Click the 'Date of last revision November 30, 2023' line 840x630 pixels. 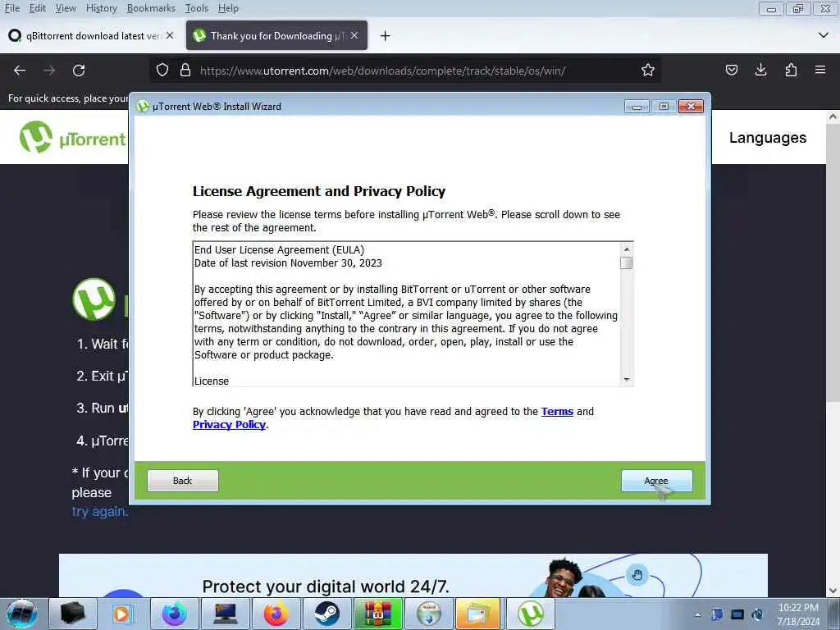[x=288, y=263]
